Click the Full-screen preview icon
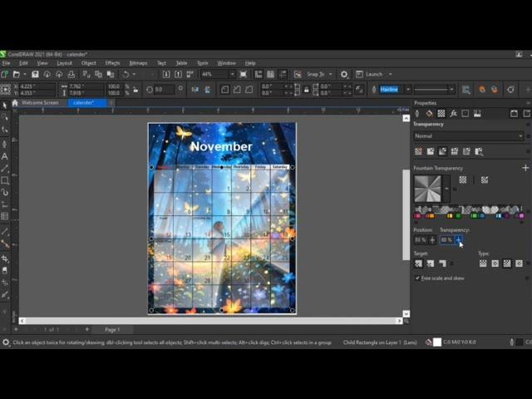This screenshot has width=532, height=399. 244,74
